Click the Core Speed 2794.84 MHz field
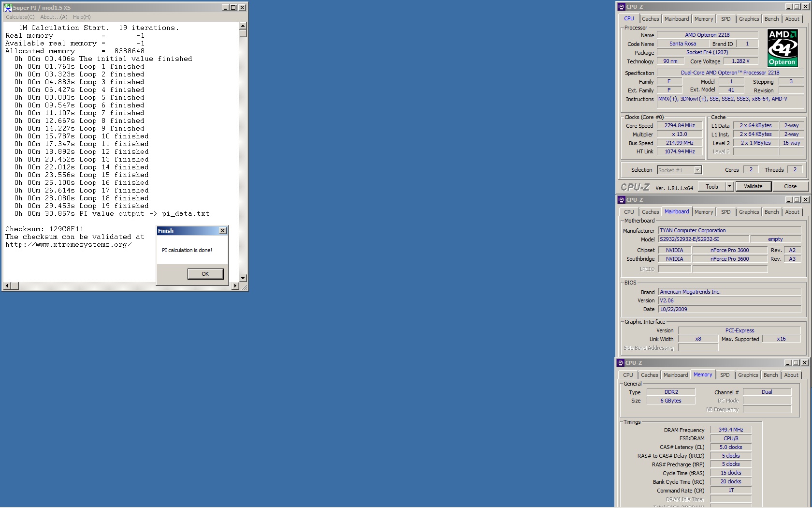The height and width of the screenshot is (508, 812). click(x=680, y=125)
